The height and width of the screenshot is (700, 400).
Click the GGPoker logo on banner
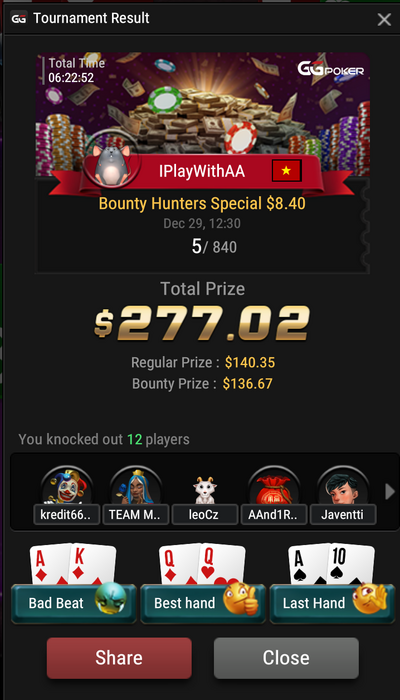(x=331, y=69)
